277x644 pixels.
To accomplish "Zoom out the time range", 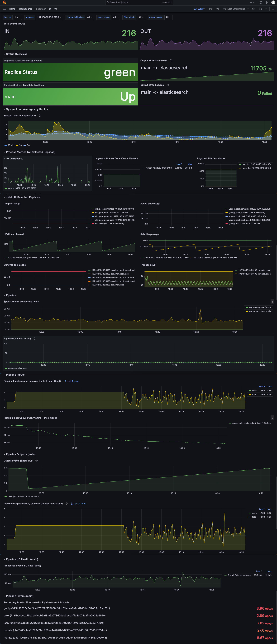I will (x=253, y=9).
